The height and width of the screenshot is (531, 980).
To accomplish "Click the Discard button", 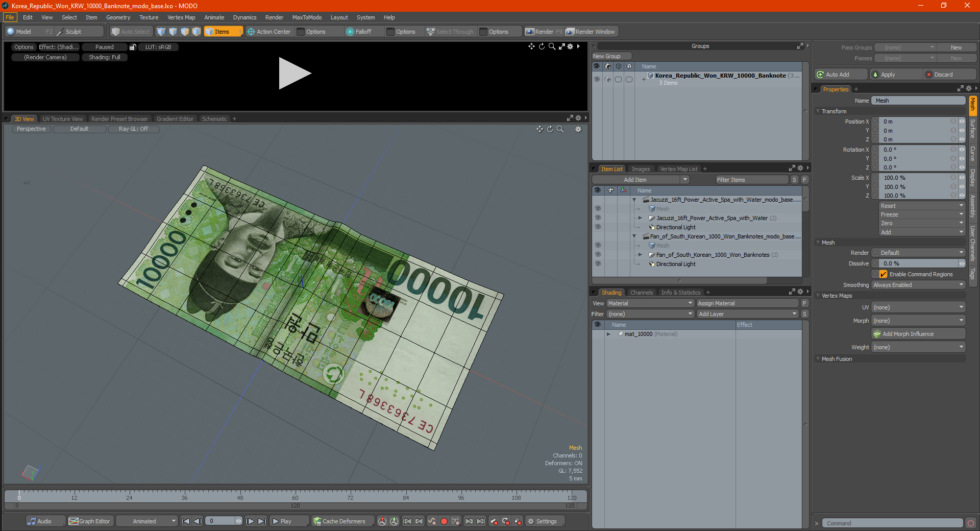I will coord(950,75).
